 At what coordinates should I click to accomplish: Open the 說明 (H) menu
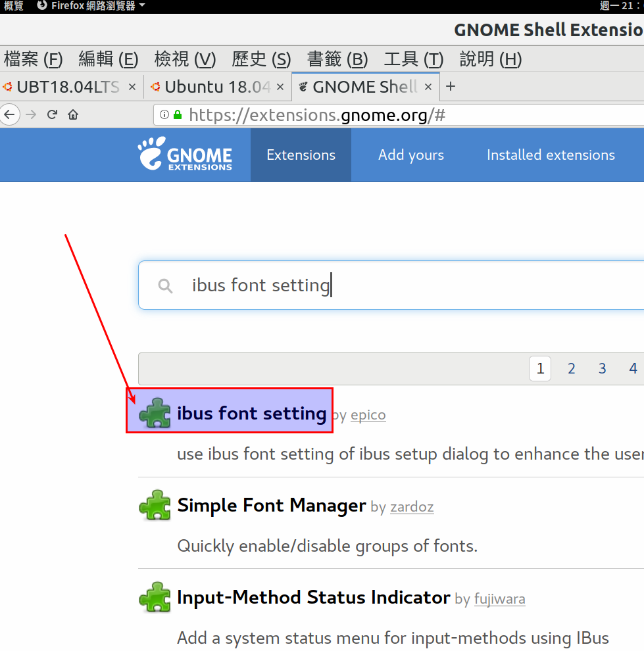pyautogui.click(x=491, y=59)
